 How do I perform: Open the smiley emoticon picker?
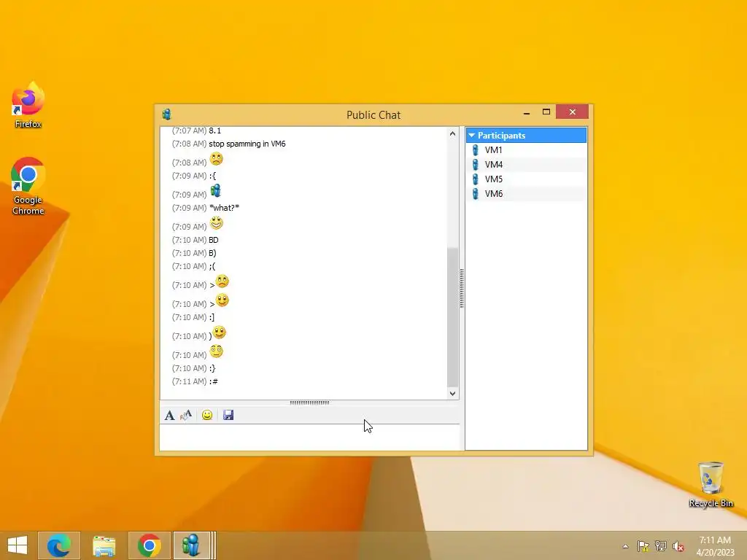206,415
